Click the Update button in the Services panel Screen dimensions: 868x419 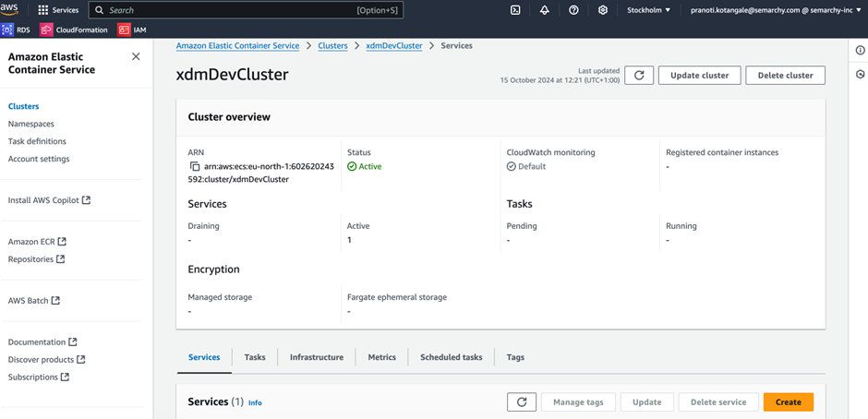click(646, 401)
